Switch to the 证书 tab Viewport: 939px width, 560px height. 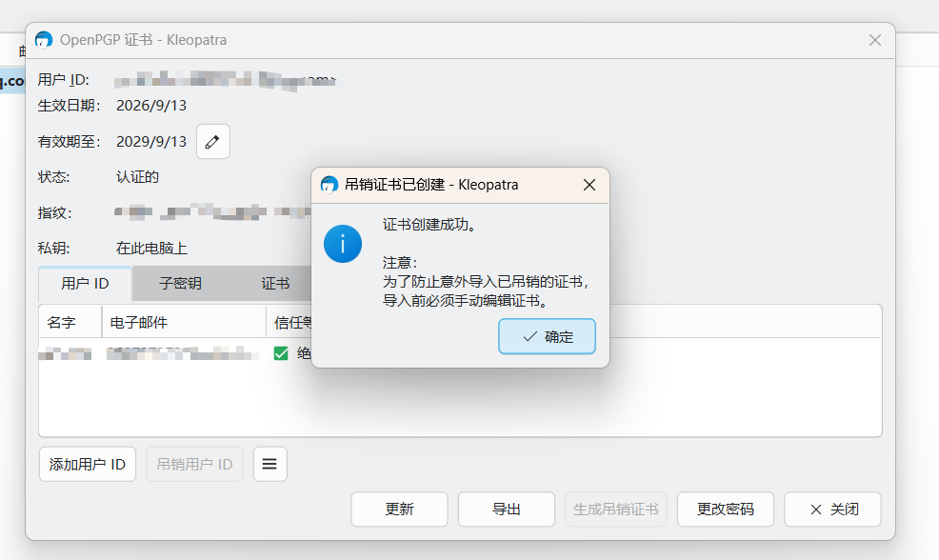click(x=275, y=283)
